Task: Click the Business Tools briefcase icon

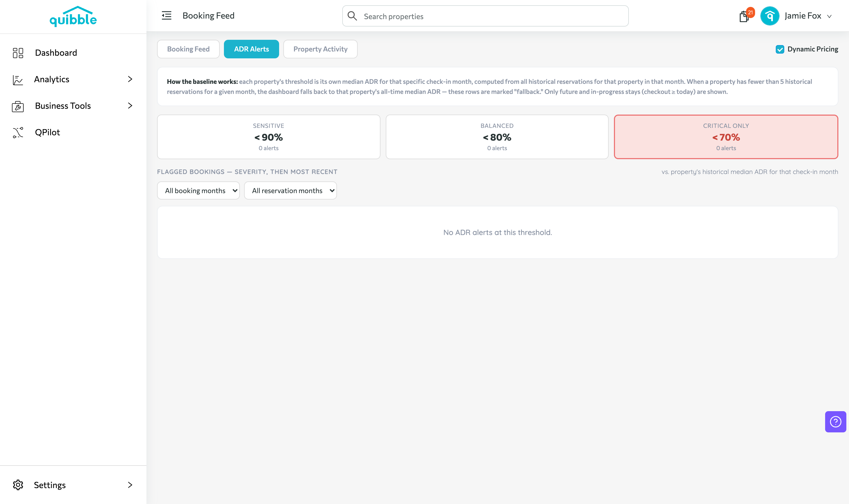Action: click(x=18, y=106)
